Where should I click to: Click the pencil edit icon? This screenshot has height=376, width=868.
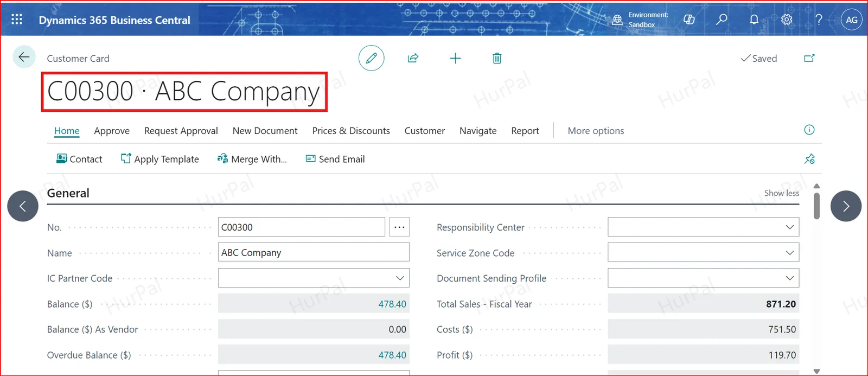(x=372, y=58)
